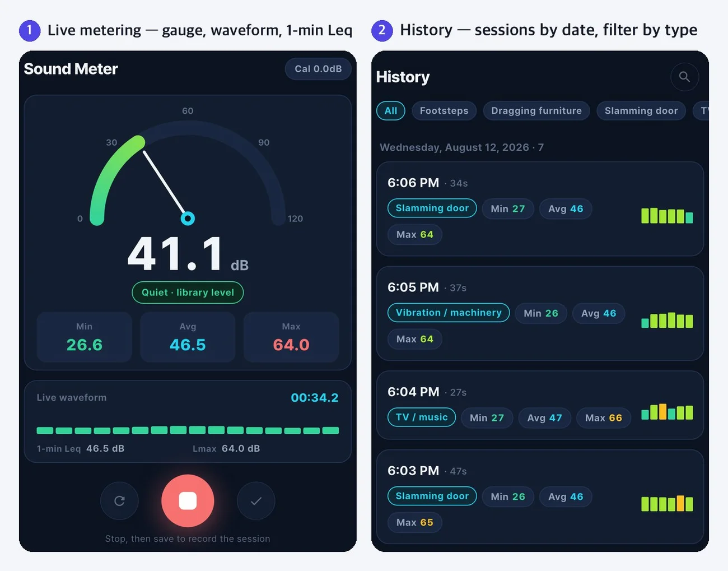
Task: Tap the Max 64.0 stat card
Action: pyautogui.click(x=291, y=337)
